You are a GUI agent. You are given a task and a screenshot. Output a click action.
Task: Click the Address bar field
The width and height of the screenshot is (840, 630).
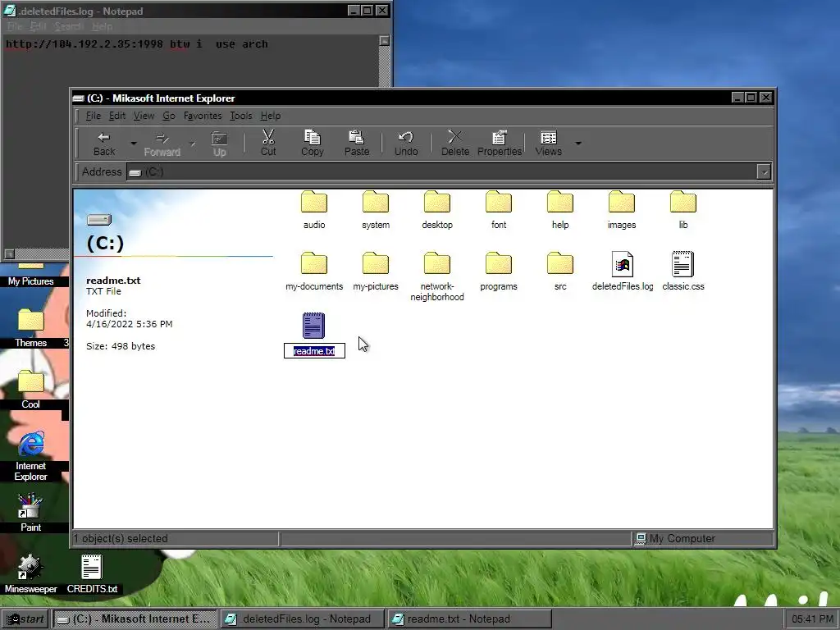[x=442, y=172]
